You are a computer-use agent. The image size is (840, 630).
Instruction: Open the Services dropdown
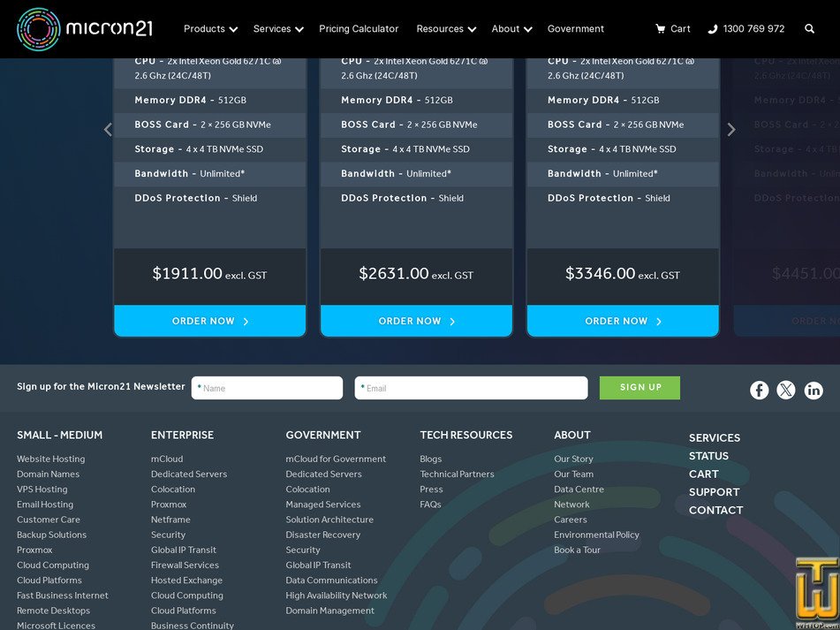coord(277,28)
